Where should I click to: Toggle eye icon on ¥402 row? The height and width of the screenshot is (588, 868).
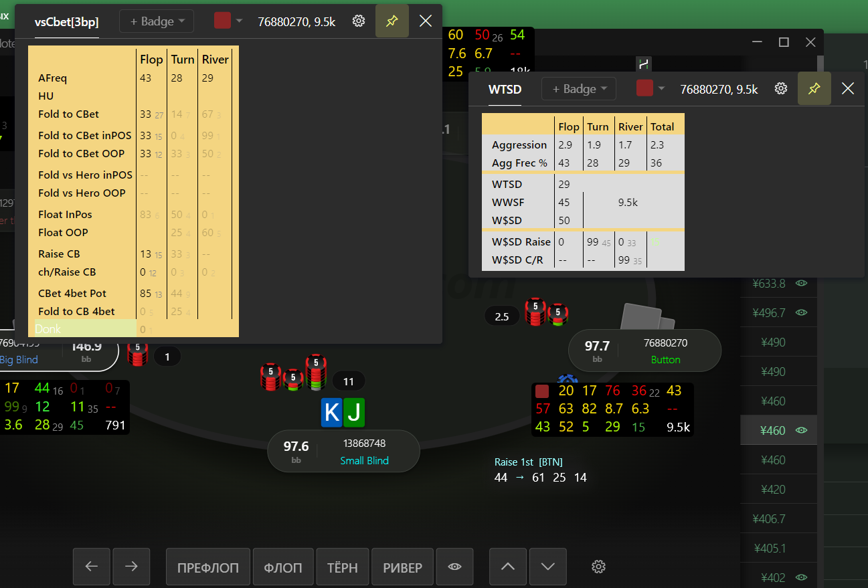point(801,577)
